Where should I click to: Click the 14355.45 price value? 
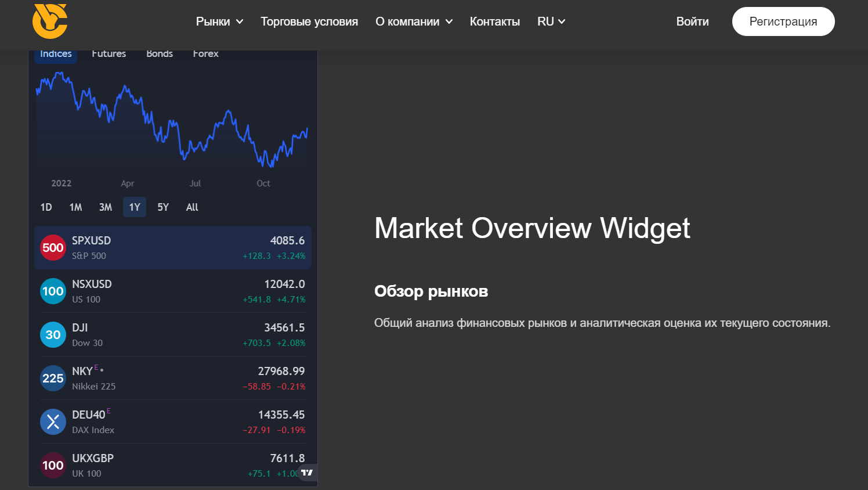(281, 415)
